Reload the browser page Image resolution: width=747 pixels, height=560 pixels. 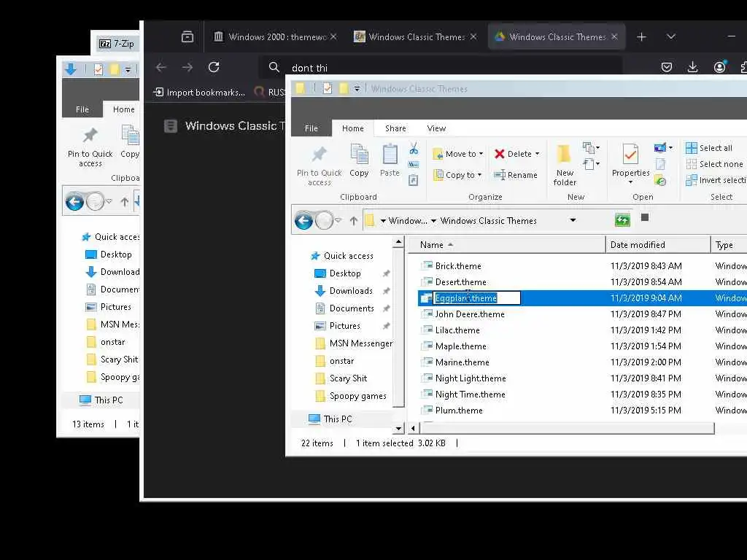click(x=214, y=67)
